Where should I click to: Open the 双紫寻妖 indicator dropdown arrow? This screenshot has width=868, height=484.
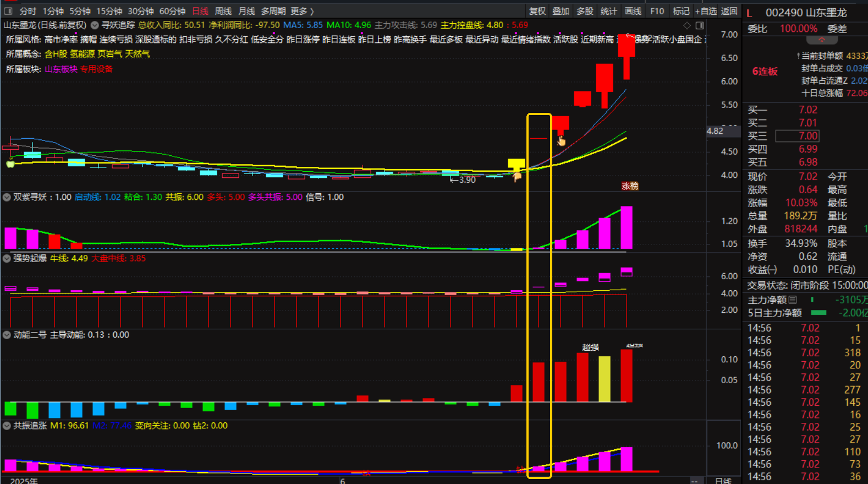coord(7,197)
